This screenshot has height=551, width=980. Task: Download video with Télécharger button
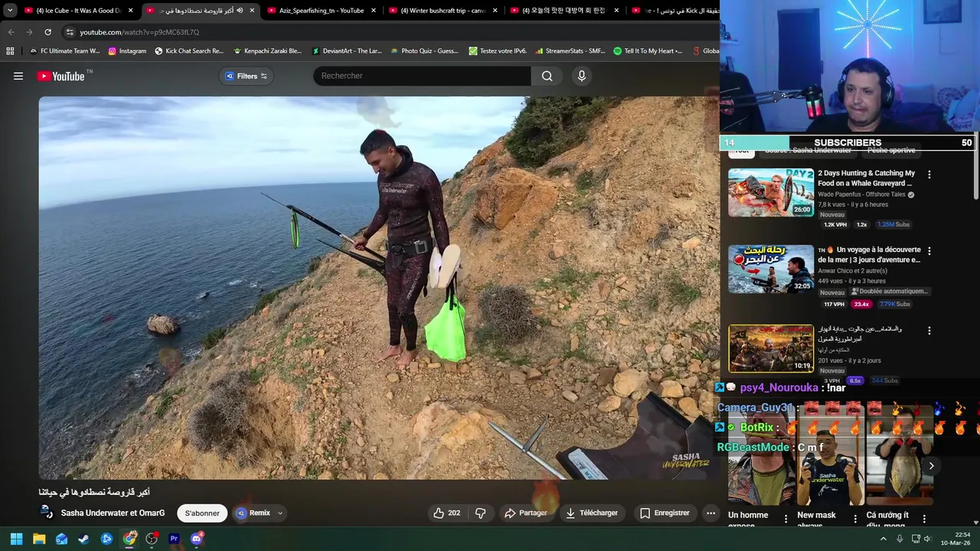click(592, 514)
